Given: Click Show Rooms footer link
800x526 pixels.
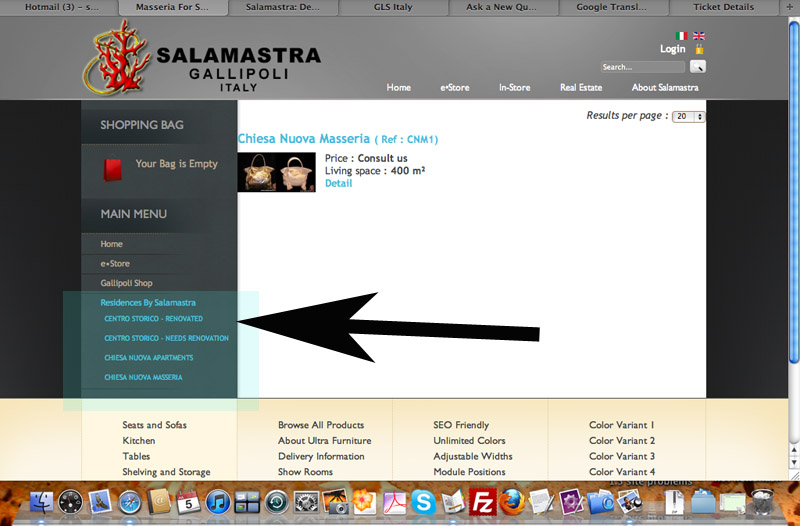Looking at the screenshot, I should coord(305,471).
